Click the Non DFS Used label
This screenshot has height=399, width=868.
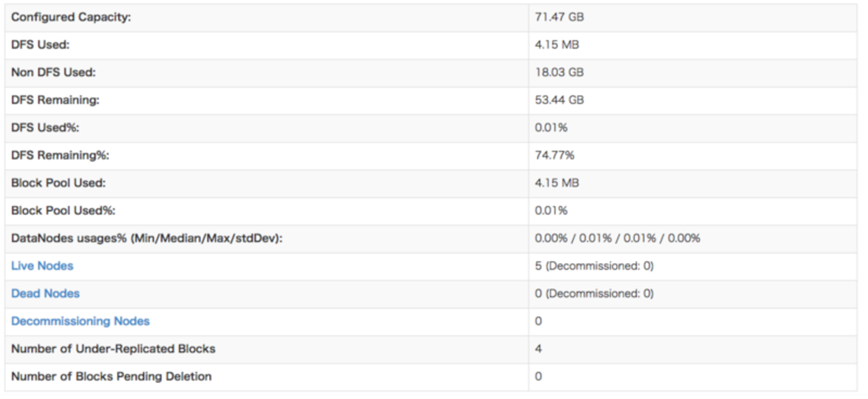point(53,72)
